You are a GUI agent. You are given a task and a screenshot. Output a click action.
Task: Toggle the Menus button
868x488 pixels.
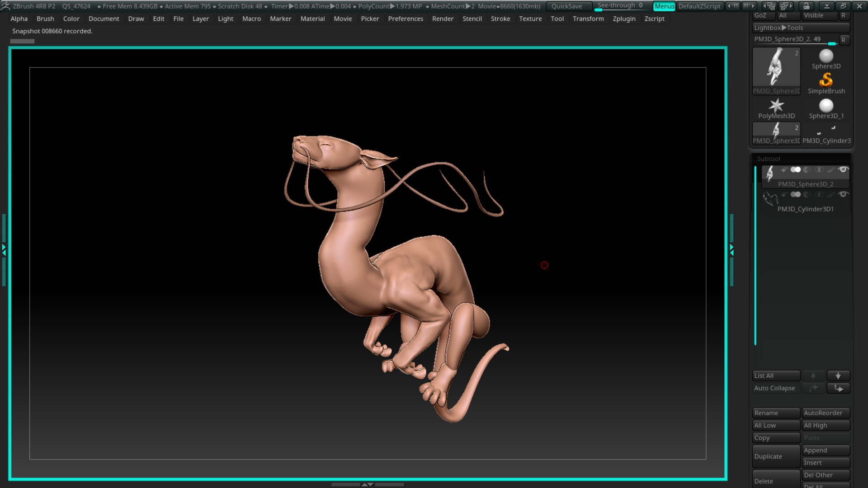coord(664,6)
